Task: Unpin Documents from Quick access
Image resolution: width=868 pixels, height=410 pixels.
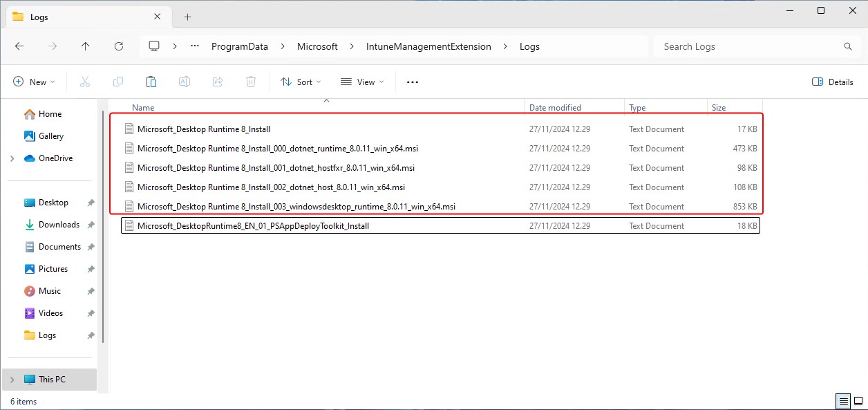Action: (91, 247)
